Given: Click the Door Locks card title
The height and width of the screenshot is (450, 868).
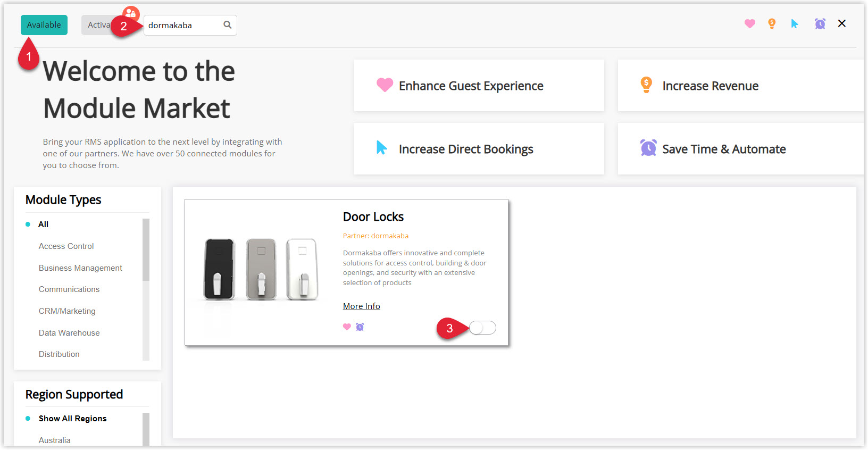Looking at the screenshot, I should (x=373, y=217).
